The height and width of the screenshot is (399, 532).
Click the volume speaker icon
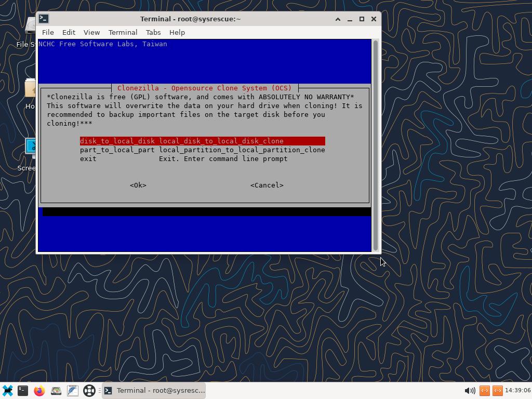pos(469,390)
